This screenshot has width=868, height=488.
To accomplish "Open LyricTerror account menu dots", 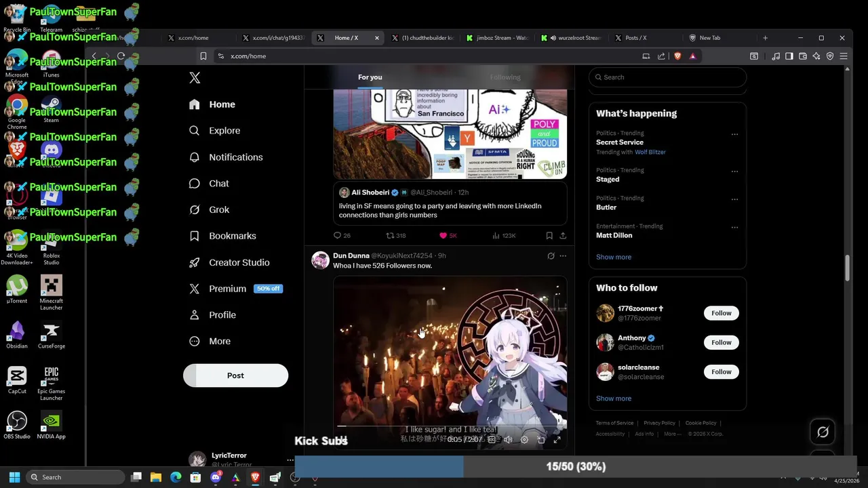I will point(290,460).
